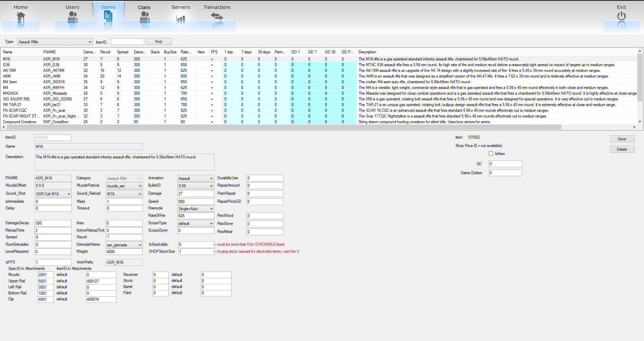This screenshot has width=644, height=341.
Task: Open the ScopeType dropdown
Action: tap(196, 224)
